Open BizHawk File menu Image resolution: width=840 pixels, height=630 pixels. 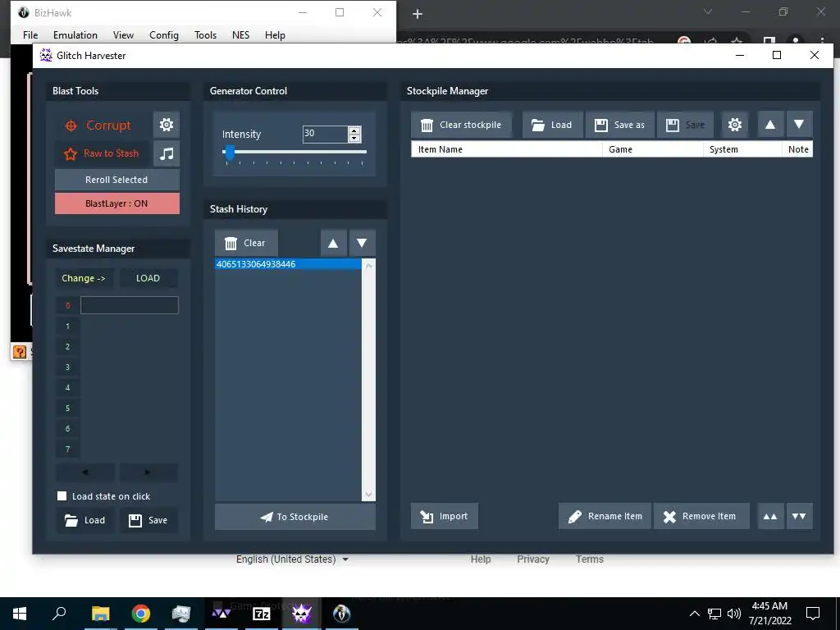[30, 35]
